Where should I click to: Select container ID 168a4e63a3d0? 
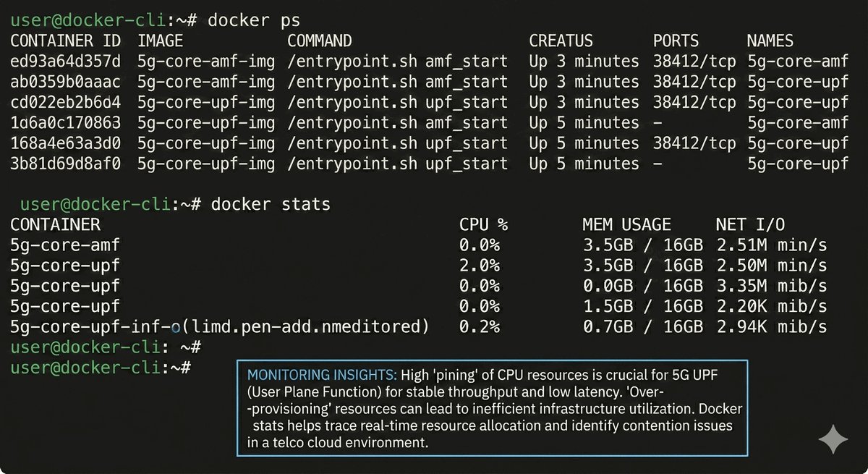pos(66,143)
